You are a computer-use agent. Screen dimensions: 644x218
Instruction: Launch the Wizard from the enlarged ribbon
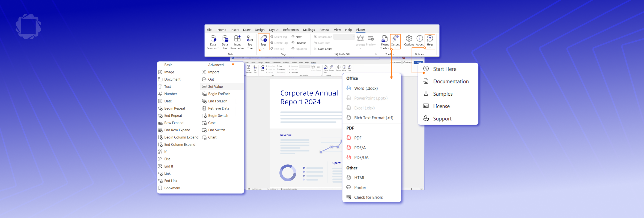360,43
